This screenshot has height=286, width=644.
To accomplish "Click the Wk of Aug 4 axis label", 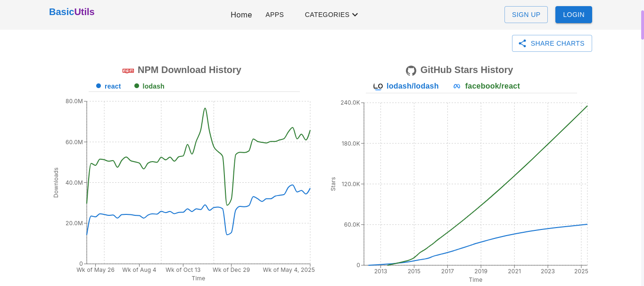I will (x=139, y=270).
